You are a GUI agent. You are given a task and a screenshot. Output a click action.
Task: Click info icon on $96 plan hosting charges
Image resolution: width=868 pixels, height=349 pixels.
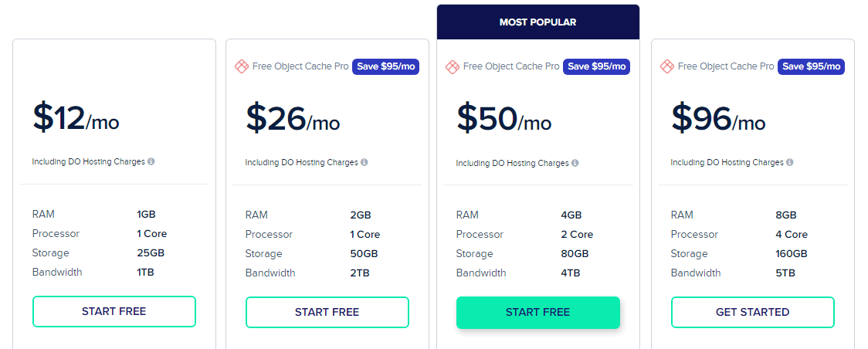[x=790, y=162]
